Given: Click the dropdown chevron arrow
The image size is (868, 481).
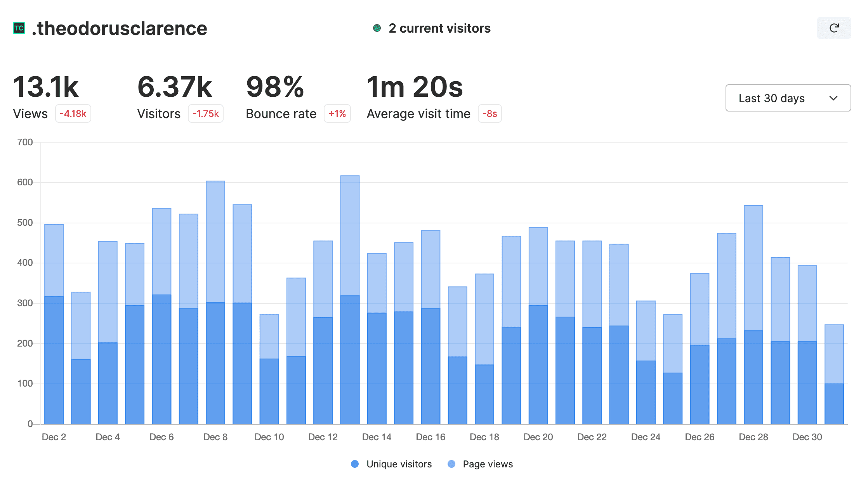Looking at the screenshot, I should [x=833, y=98].
